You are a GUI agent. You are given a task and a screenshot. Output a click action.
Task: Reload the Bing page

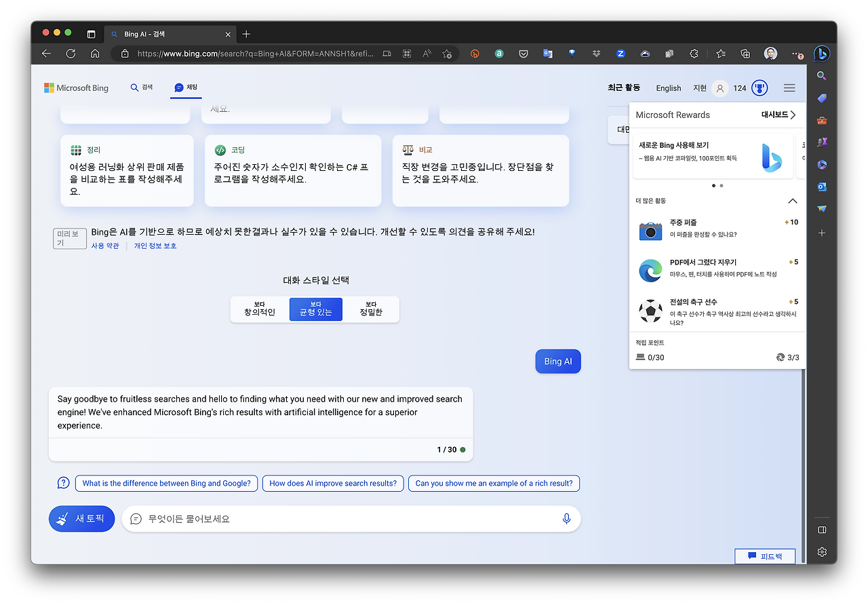coord(71,54)
